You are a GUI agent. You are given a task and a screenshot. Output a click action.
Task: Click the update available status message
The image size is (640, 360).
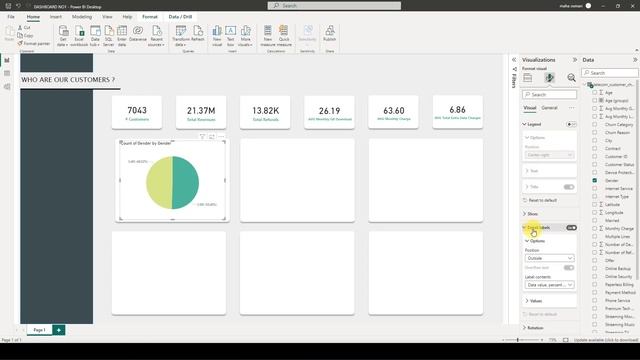pyautogui.click(x=606, y=340)
